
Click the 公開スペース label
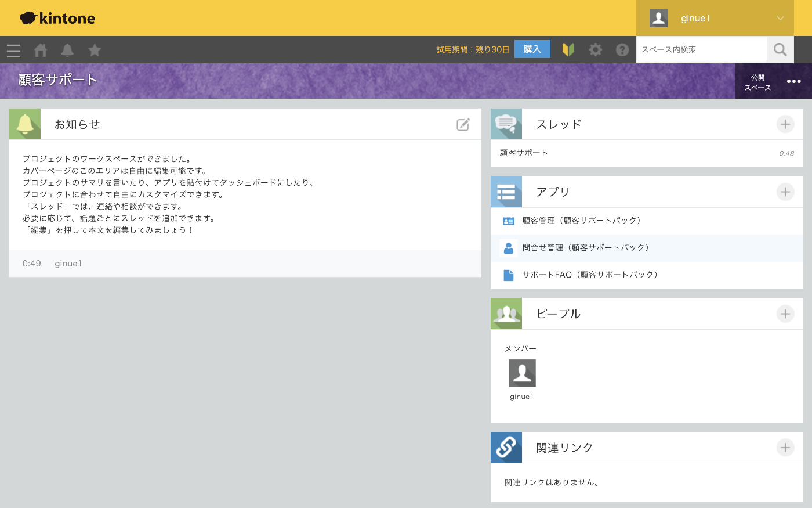pyautogui.click(x=757, y=81)
